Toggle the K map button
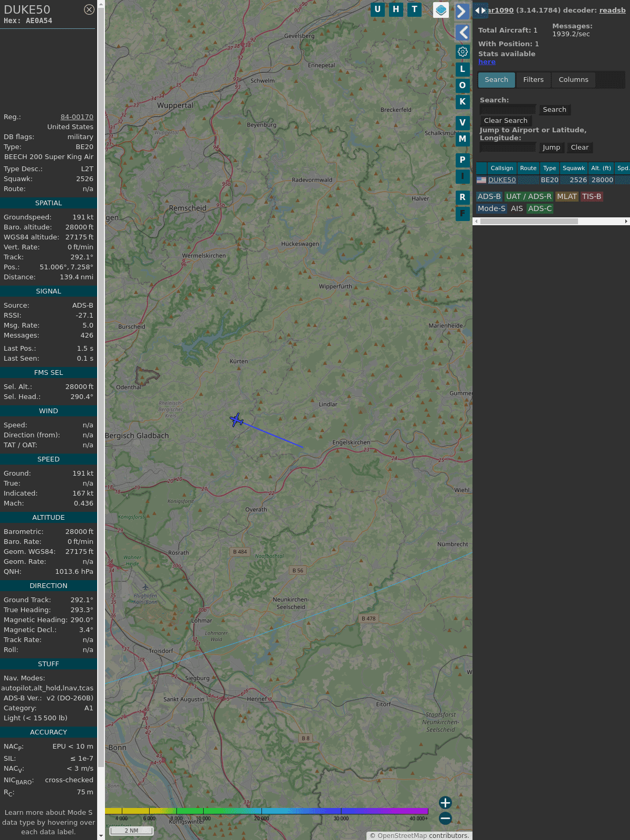This screenshot has height=840, width=630. pyautogui.click(x=463, y=101)
